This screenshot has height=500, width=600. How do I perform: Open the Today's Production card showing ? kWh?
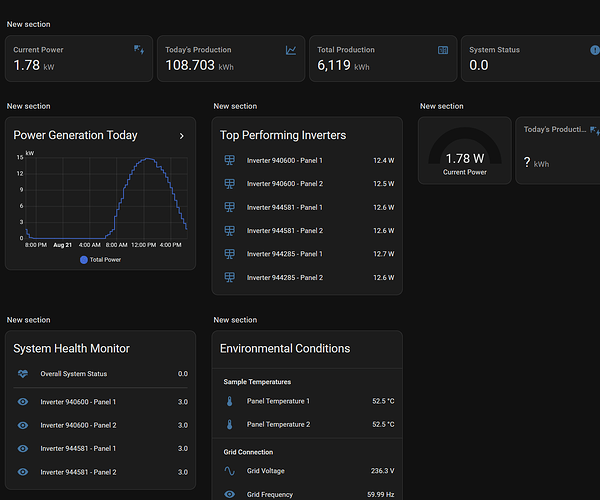click(x=557, y=150)
